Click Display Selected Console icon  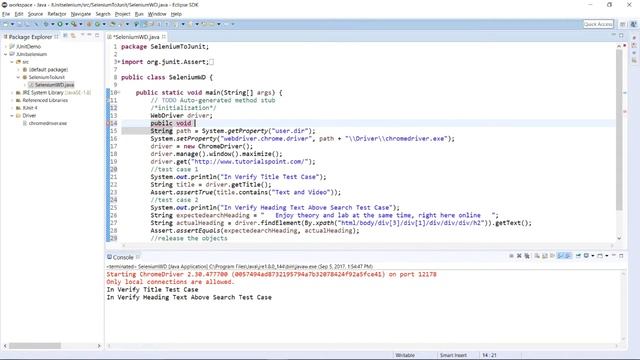click(586, 256)
